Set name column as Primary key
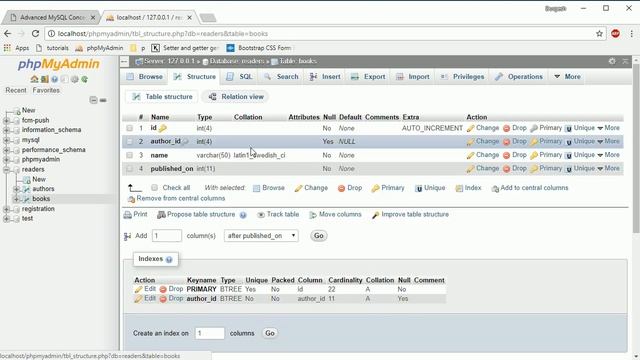The height and width of the screenshot is (360, 640). tap(546, 155)
